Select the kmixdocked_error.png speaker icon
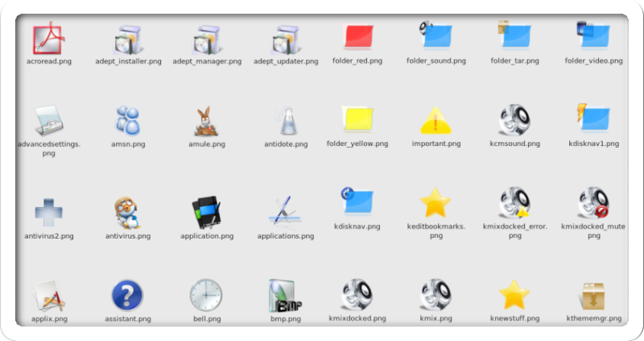Screen dimensions: 644x341 click(514, 202)
